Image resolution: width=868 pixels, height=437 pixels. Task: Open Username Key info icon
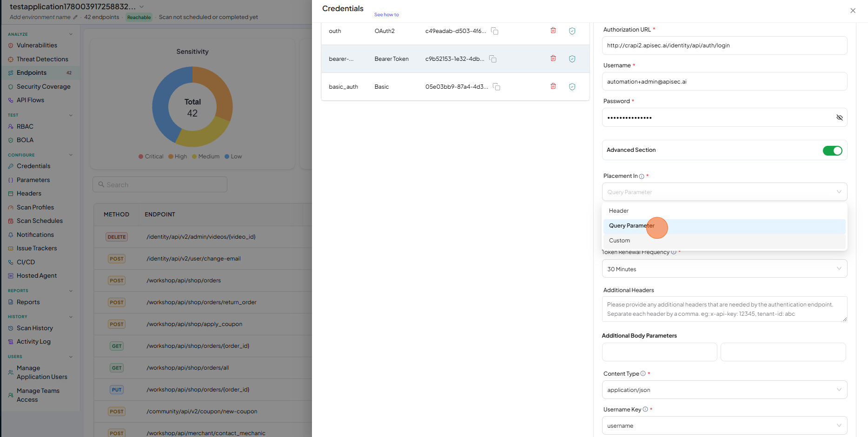click(645, 409)
